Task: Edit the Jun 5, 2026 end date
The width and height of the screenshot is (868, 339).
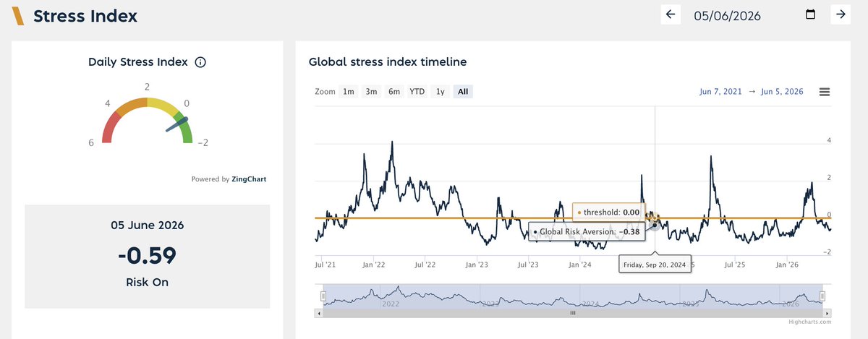Action: (781, 92)
